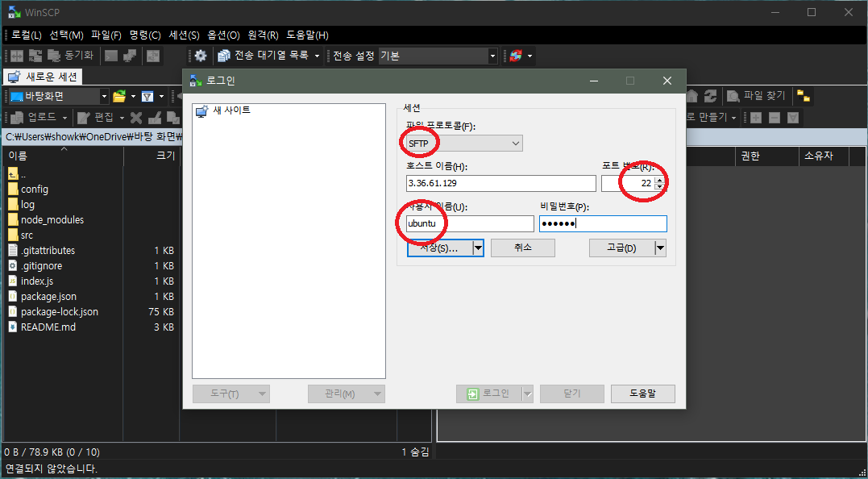Viewport: 868px width, 479px height.
Task: Open the preferences gear icon in the toolbar
Action: coord(201,56)
